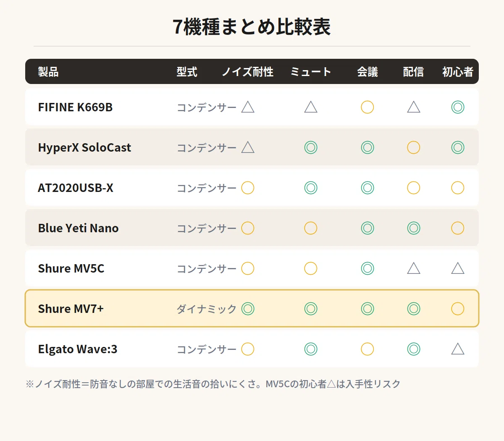
Task: Click Blue Yeti Nano streaming double-circle icon
Action: coord(414,228)
